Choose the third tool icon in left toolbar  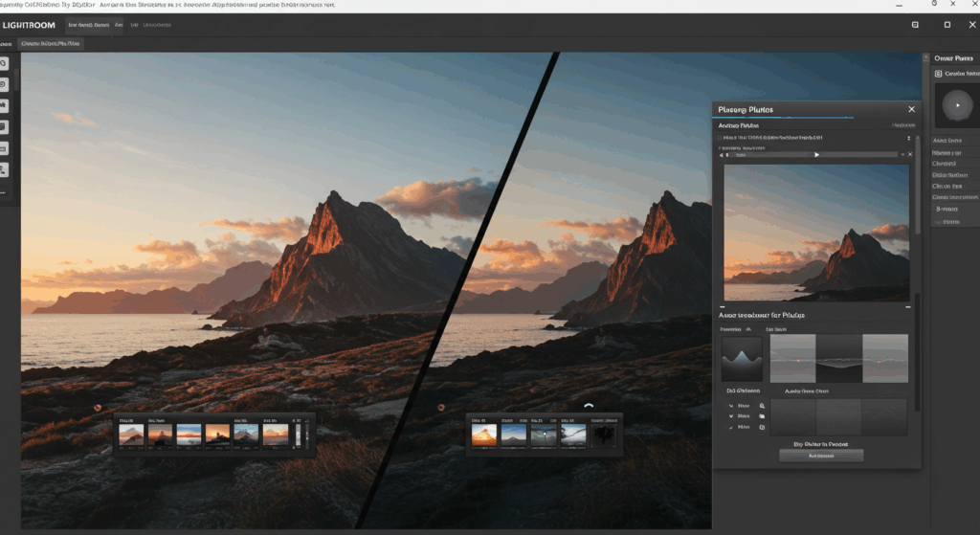[x=3, y=105]
